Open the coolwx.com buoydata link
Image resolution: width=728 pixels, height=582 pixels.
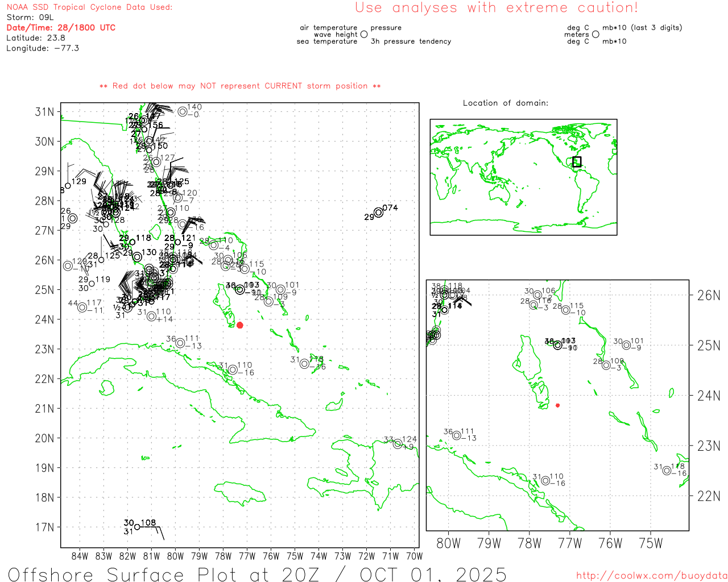651,575
